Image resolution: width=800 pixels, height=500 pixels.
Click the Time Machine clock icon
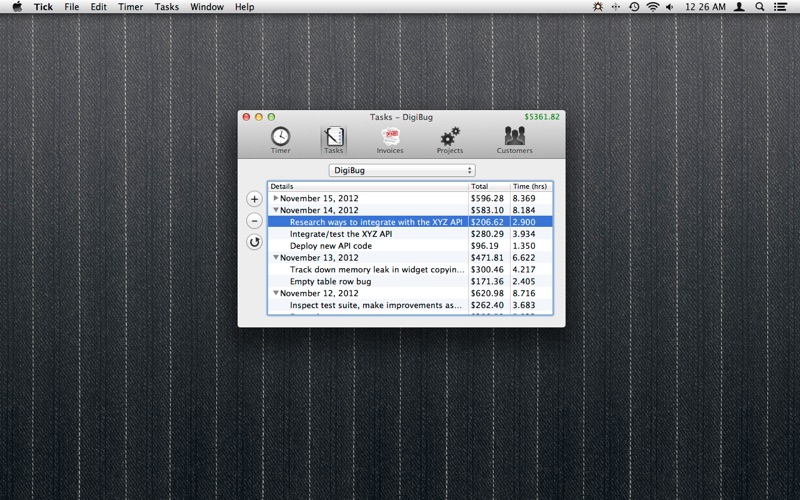(x=634, y=7)
